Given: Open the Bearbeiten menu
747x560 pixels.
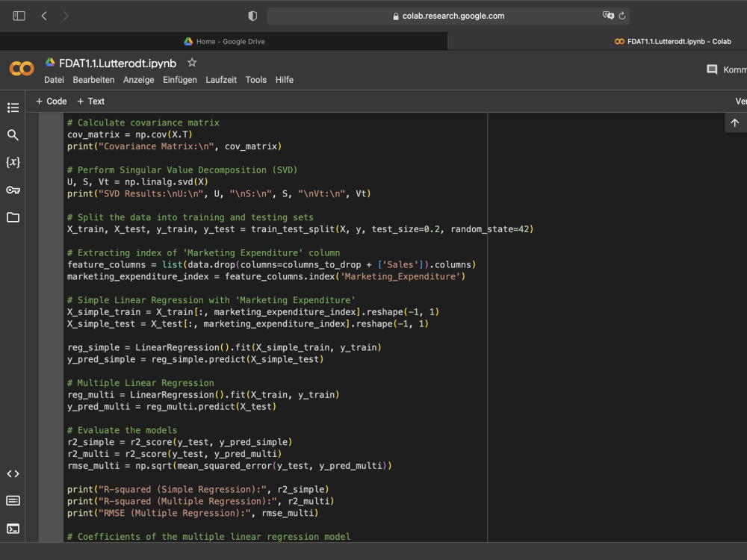Looking at the screenshot, I should [93, 80].
